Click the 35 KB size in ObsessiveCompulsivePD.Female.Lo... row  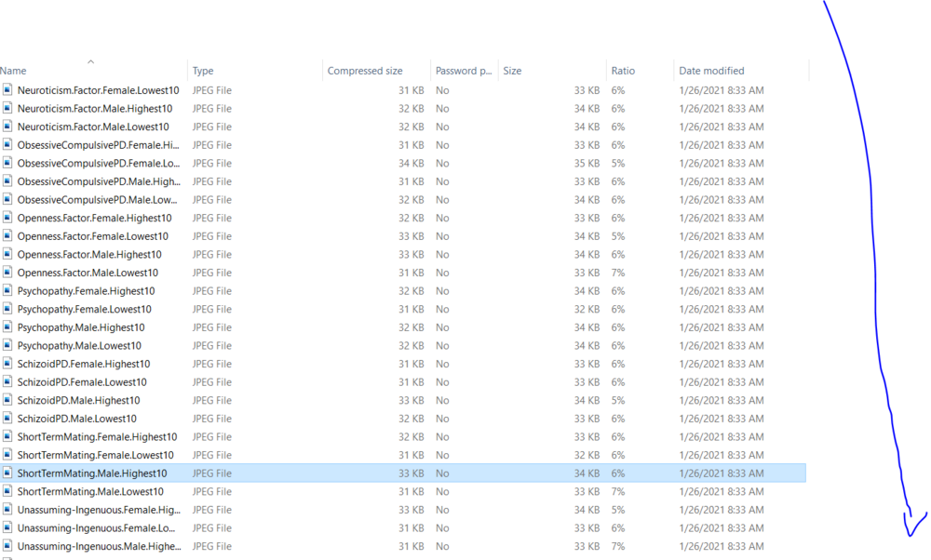click(x=587, y=163)
